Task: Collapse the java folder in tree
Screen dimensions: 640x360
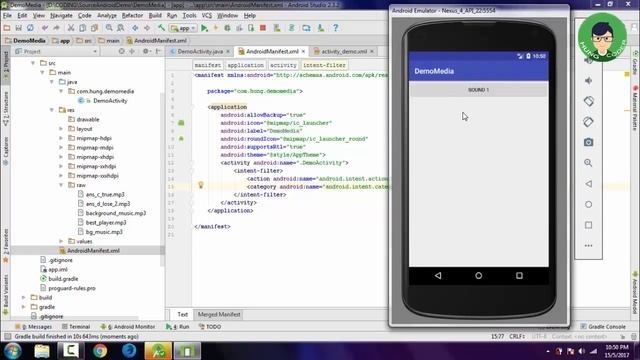Action: 52,82
